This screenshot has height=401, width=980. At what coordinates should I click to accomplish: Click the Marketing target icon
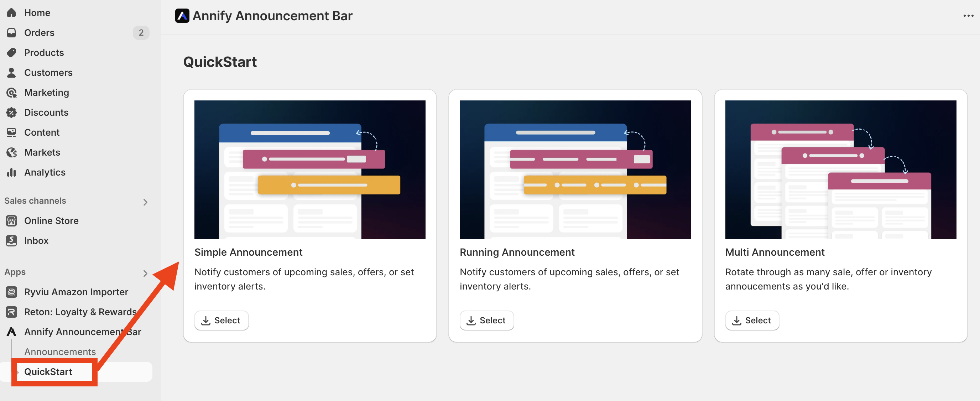pos(11,93)
